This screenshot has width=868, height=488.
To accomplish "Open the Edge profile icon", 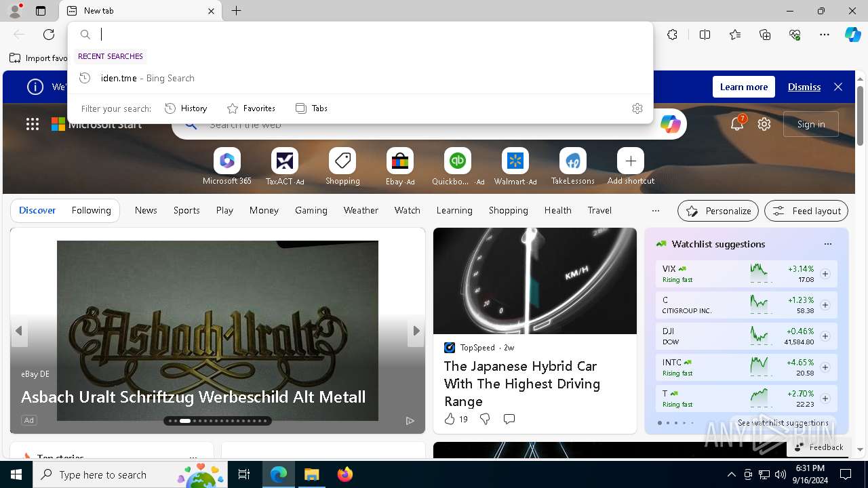I will click(x=15, y=11).
